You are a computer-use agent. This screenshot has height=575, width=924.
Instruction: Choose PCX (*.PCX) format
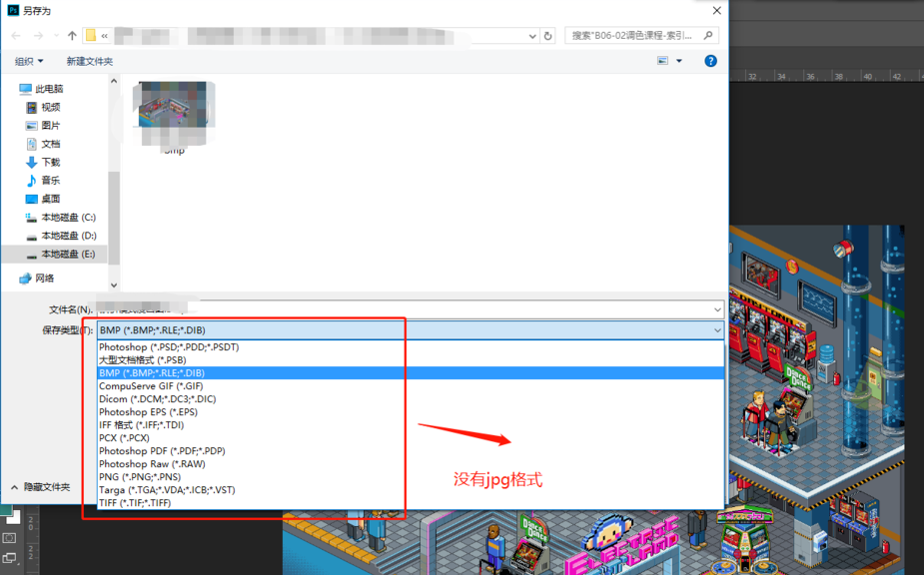click(411, 437)
